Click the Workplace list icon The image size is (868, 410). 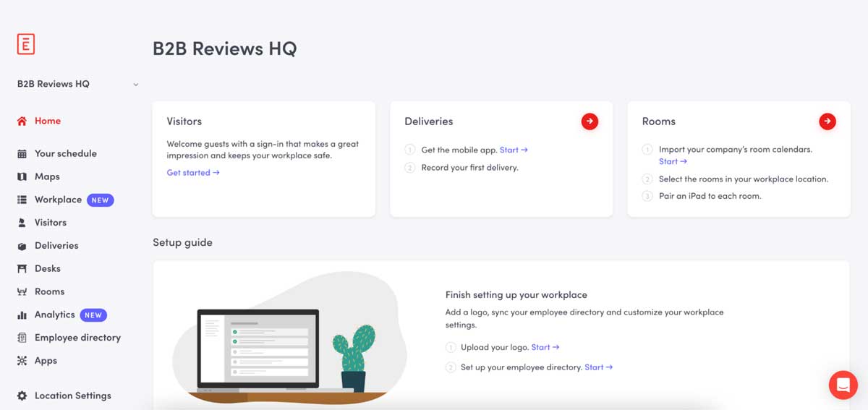coord(22,200)
